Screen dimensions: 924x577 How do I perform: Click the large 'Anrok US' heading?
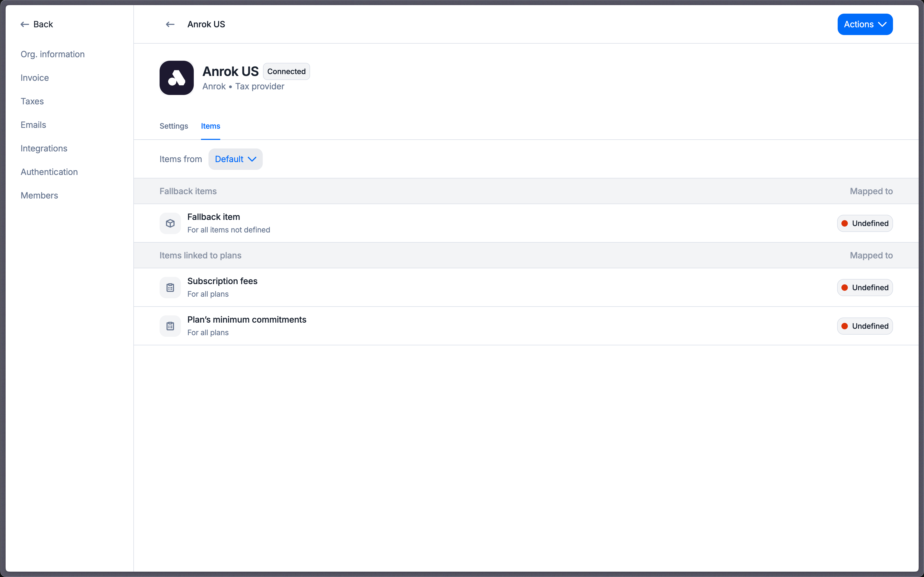point(230,71)
